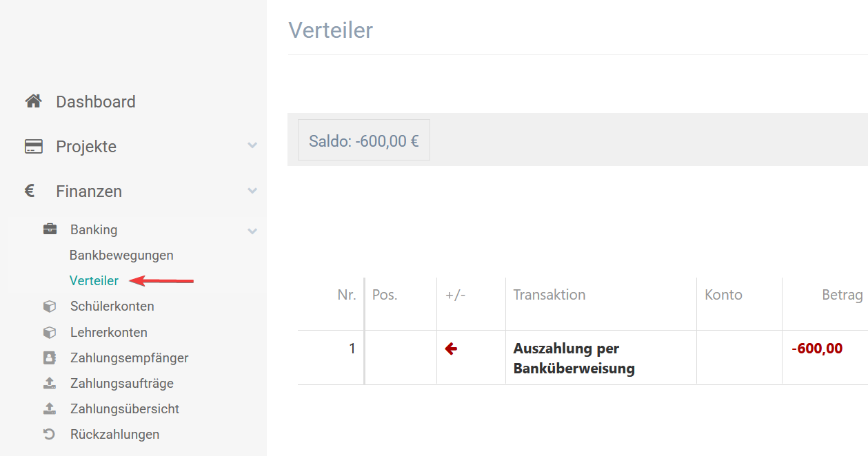Click the Projekte credit card icon
The image size is (868, 456).
coord(33,147)
